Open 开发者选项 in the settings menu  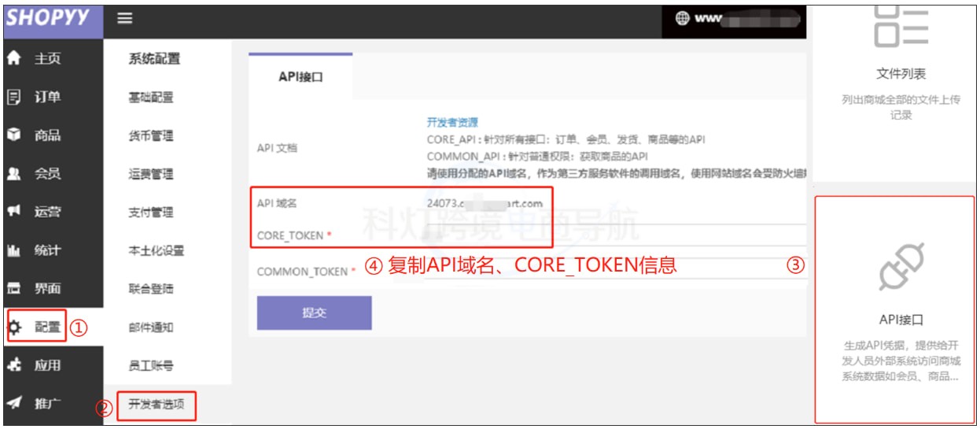click(156, 405)
